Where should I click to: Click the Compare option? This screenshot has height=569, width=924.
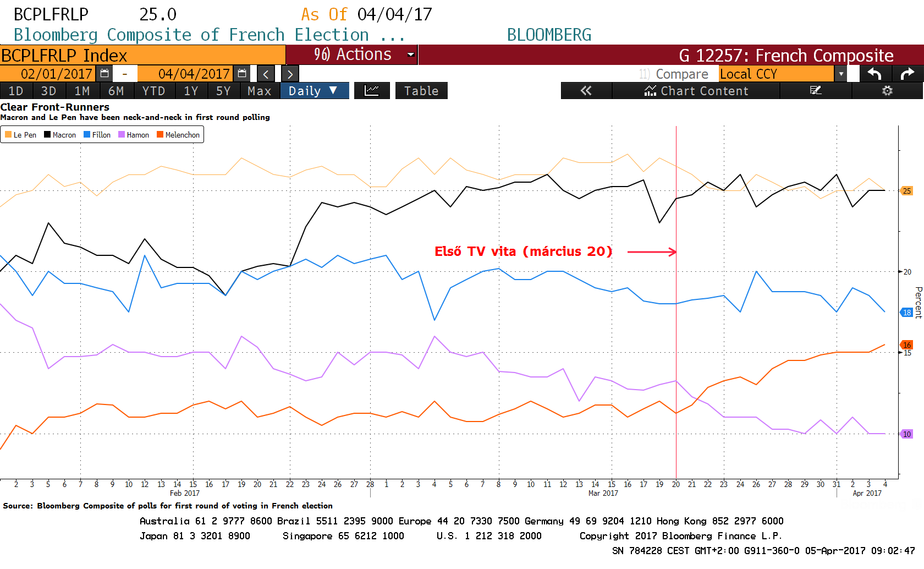674,74
